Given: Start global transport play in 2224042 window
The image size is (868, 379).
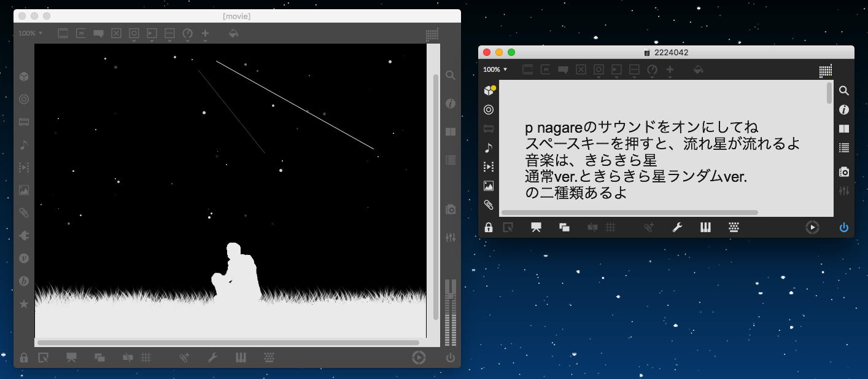Looking at the screenshot, I should click(812, 227).
